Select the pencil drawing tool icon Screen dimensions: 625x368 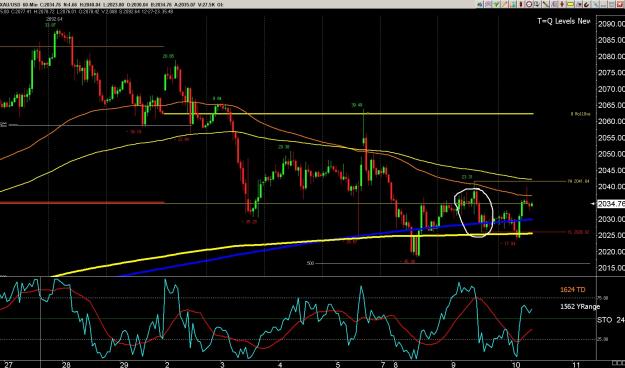pos(504,4)
